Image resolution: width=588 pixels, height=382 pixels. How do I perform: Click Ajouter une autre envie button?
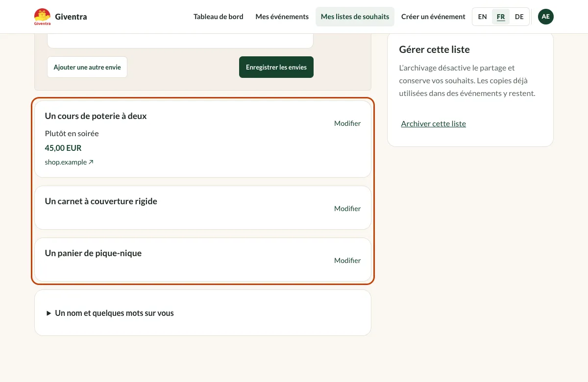point(87,67)
